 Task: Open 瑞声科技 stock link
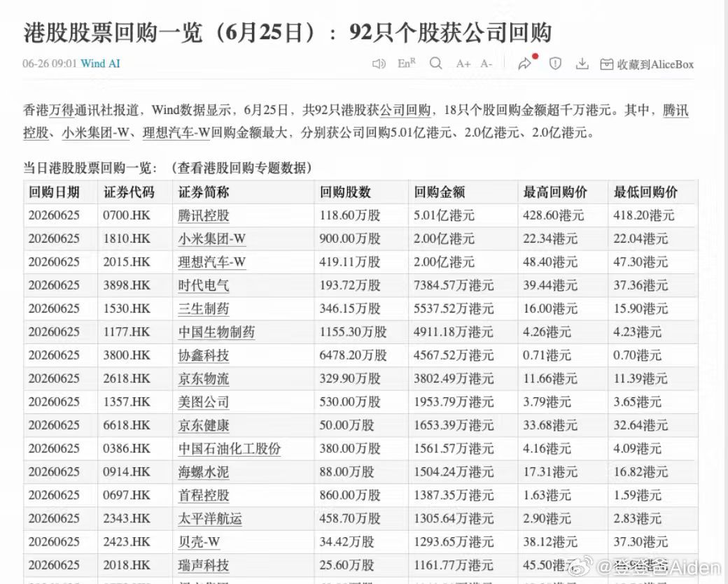coord(204,565)
